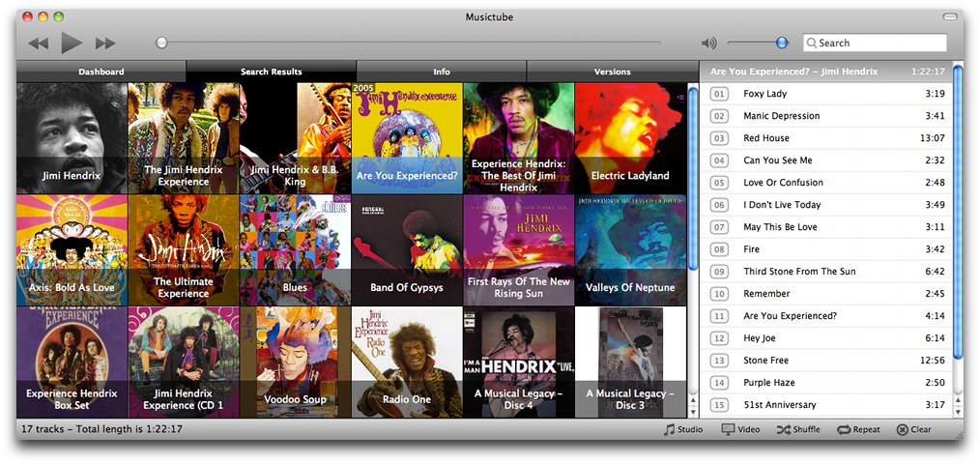Click the playlist vertical scrollbar thumb
Image resolution: width=980 pixels, height=464 pixels.
[x=958, y=212]
